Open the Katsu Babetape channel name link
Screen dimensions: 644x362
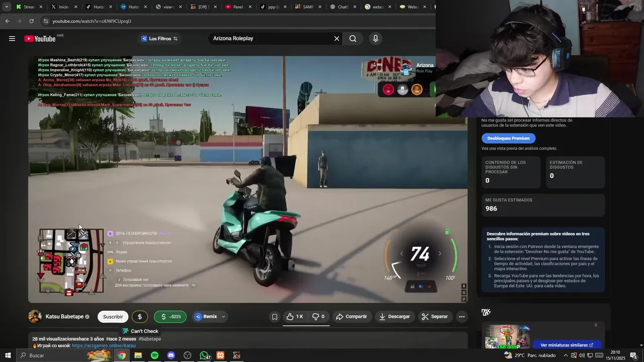pos(64,317)
